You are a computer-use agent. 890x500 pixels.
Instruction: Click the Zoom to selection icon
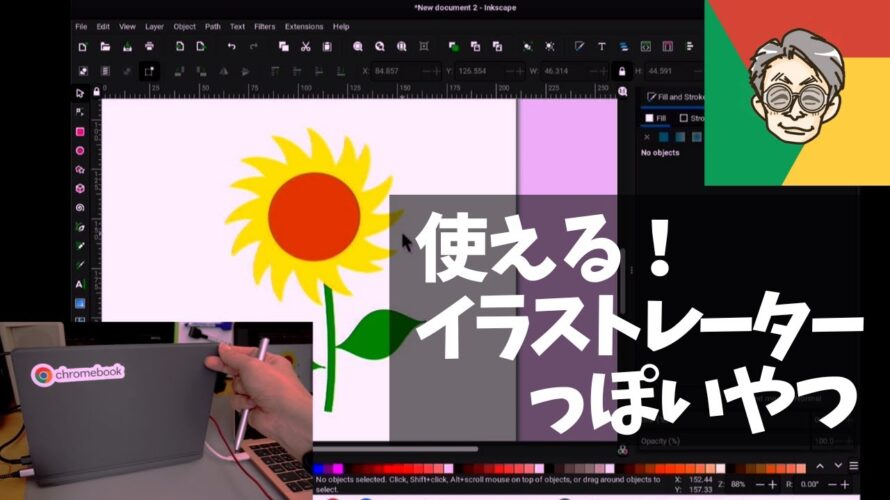(358, 47)
